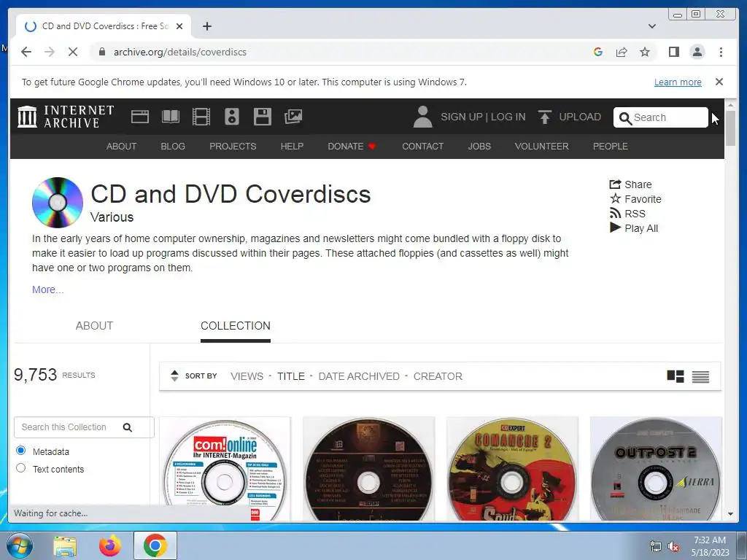Open the RSS feed link
The width and height of the screenshot is (747, 560).
click(x=627, y=214)
